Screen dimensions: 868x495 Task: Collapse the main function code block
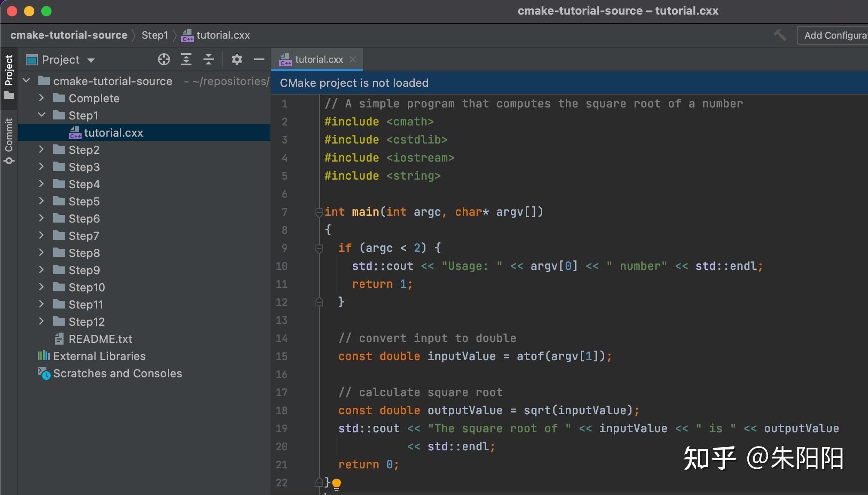tap(319, 212)
